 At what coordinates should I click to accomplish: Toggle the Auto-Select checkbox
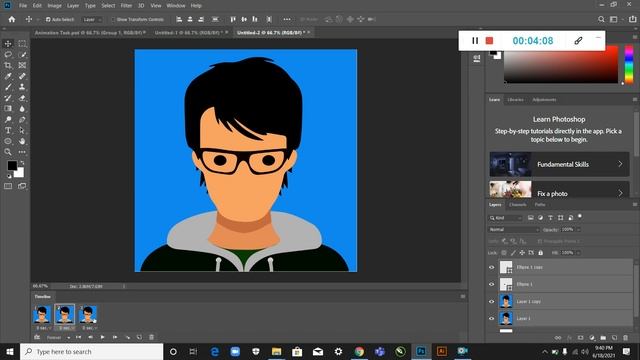click(48, 19)
